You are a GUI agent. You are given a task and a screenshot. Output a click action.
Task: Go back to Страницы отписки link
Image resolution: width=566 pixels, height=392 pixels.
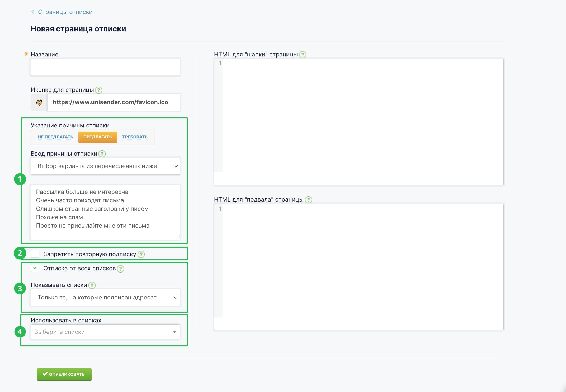pyautogui.click(x=62, y=12)
